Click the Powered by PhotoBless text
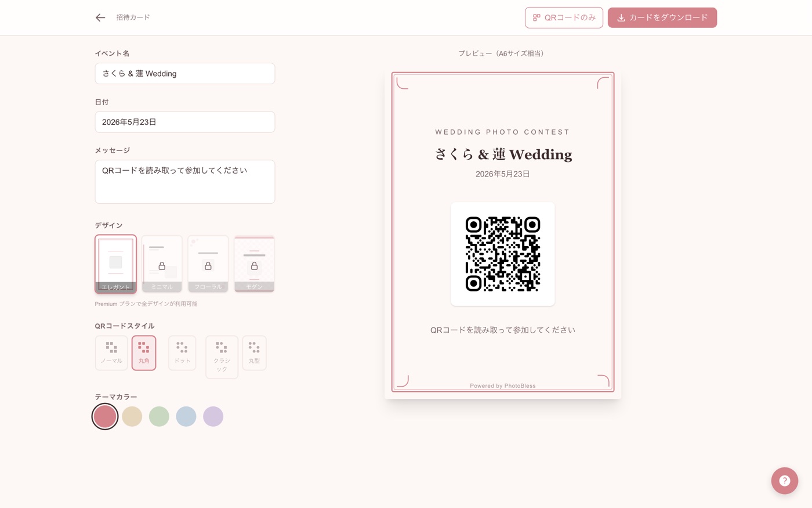Screen dimensions: 812x508 (x=503, y=385)
